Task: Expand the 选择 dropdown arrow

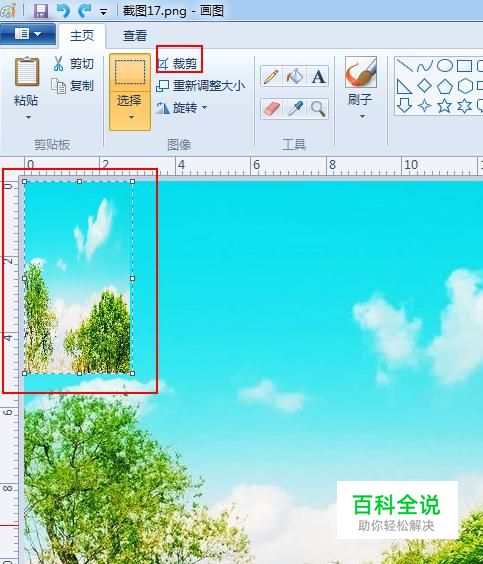Action: pos(131,117)
